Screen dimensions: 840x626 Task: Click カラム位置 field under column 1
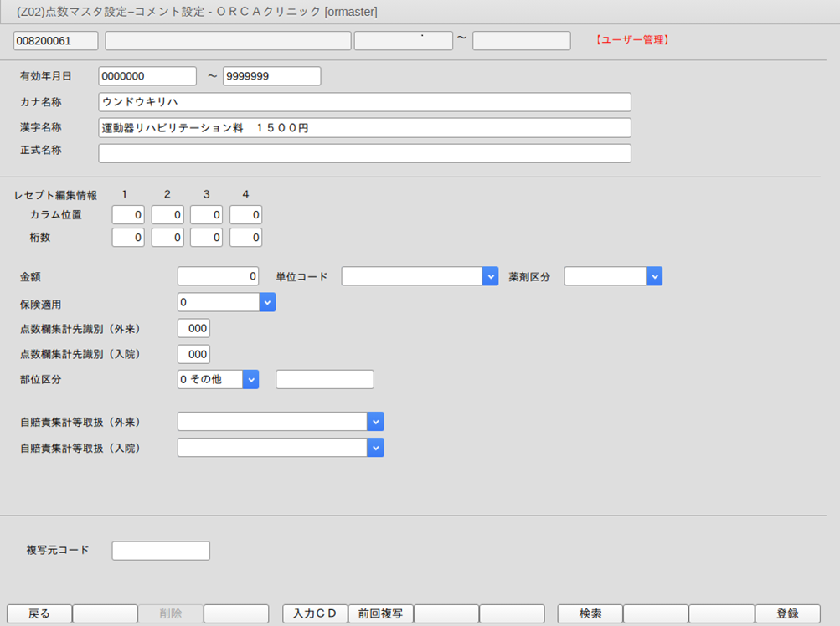[128, 215]
